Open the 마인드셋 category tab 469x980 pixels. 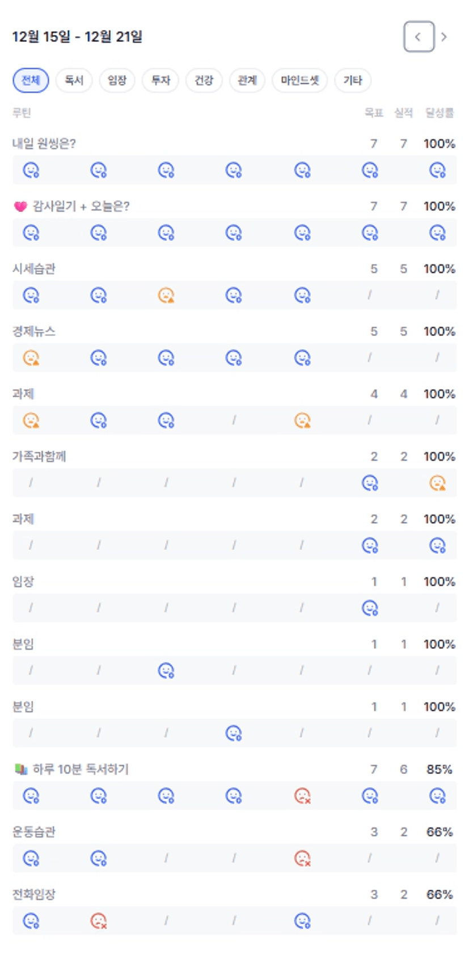click(300, 80)
